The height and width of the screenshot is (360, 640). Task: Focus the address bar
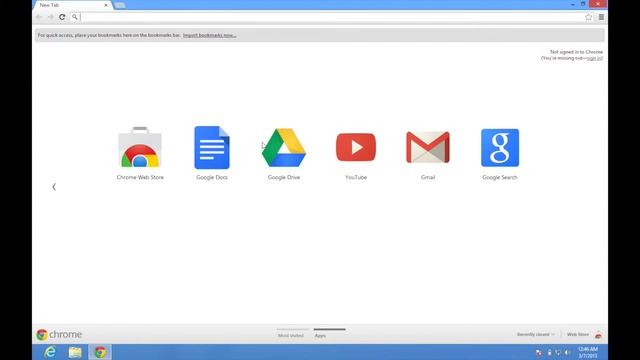[x=331, y=17]
